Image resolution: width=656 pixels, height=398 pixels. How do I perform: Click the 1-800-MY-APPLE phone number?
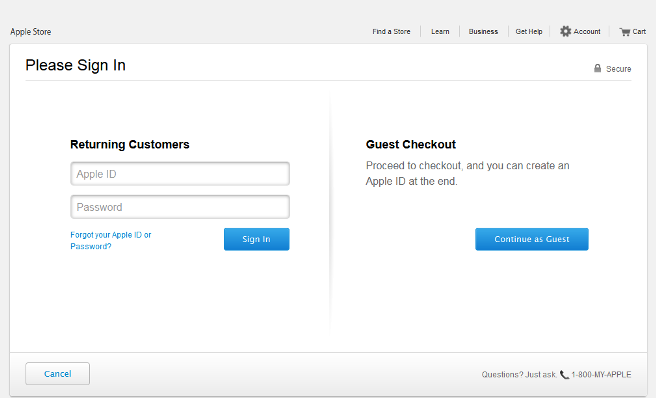601,375
